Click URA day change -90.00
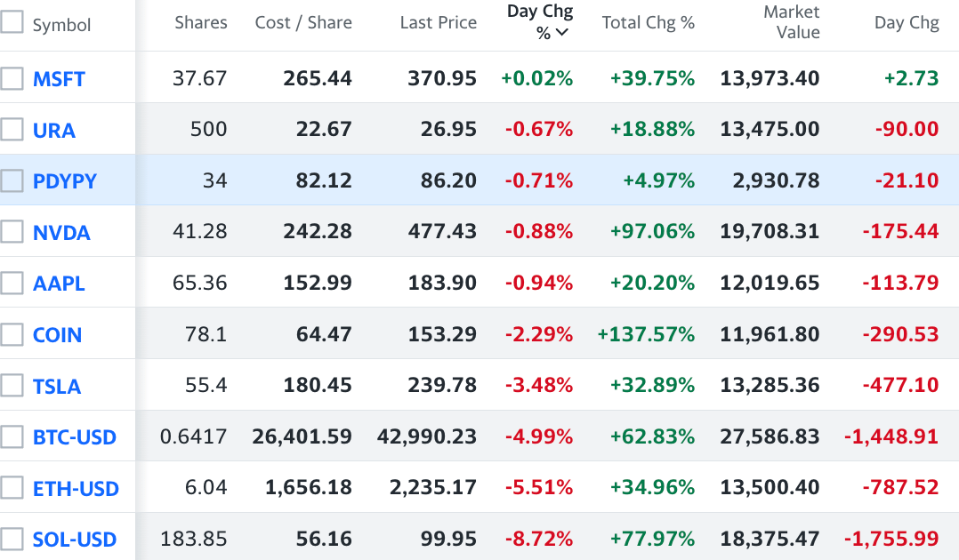This screenshot has height=560, width=959. point(907,129)
